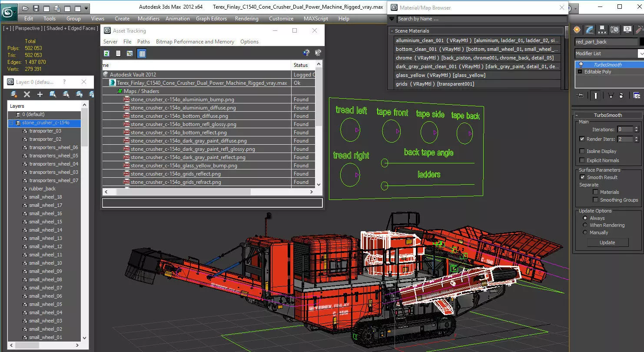Screen dimensions: 644x352
Task: Open Asset Tracking help question icon
Action: [x=306, y=53]
